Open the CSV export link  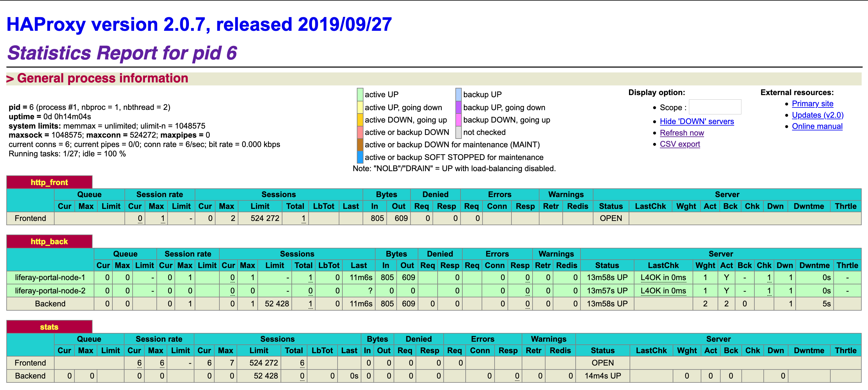(680, 144)
